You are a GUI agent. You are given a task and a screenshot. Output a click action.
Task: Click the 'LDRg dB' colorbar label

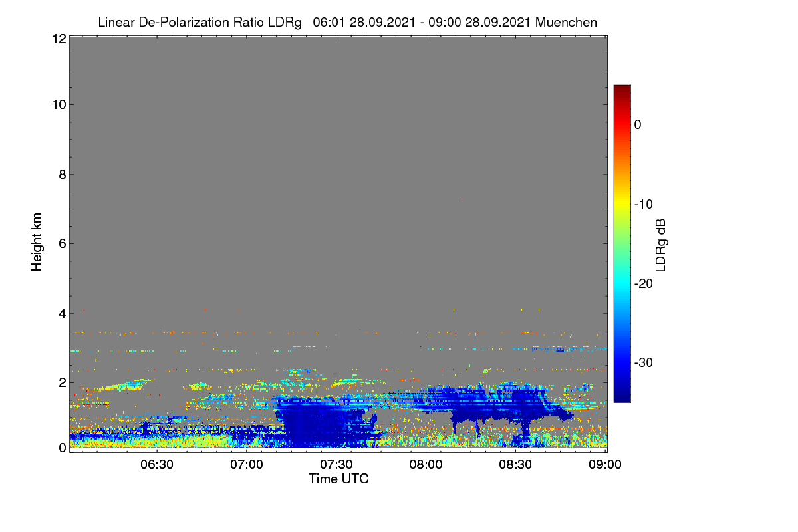[661, 245]
